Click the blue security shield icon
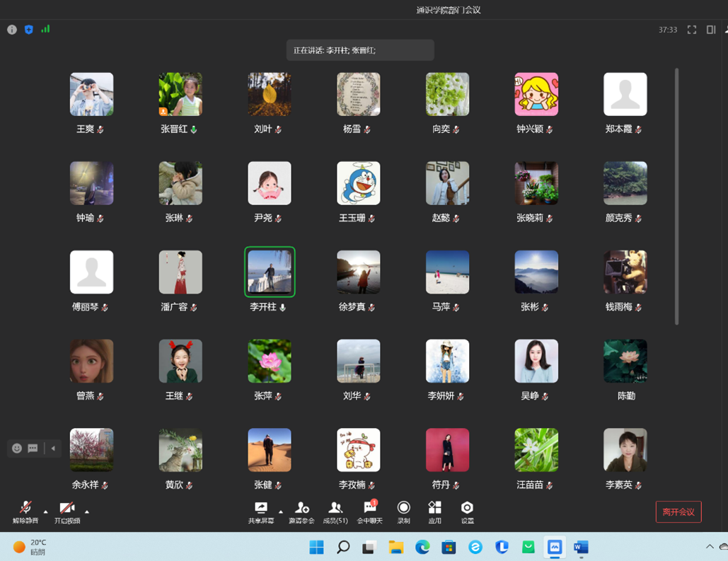The width and height of the screenshot is (728, 561). [29, 30]
